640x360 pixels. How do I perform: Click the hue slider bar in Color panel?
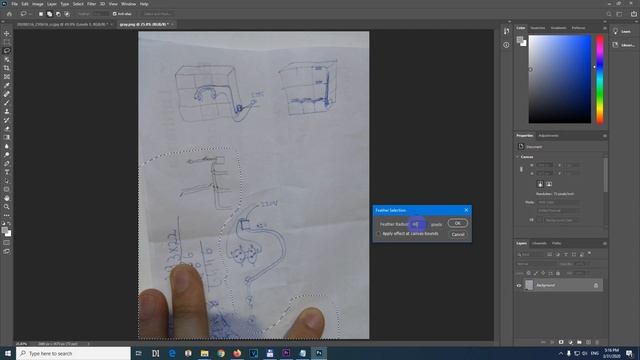[x=600, y=79]
